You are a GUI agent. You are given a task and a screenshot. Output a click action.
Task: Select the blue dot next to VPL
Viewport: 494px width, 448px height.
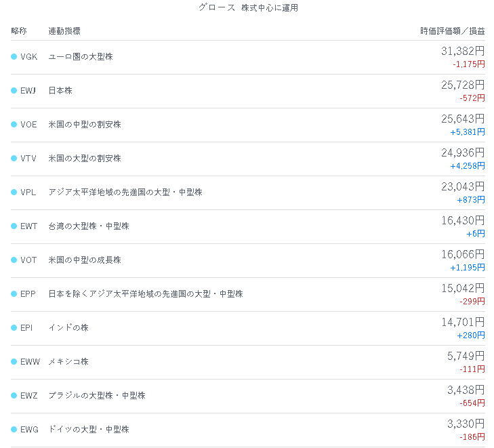[14, 192]
